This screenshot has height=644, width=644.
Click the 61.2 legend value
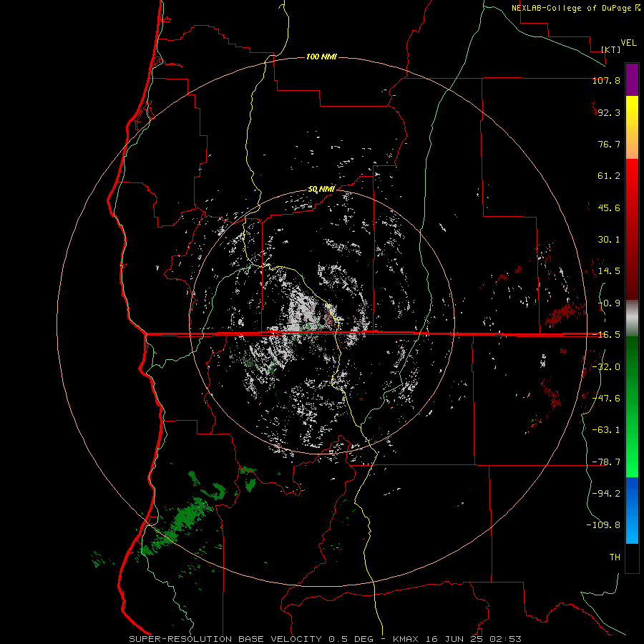click(609, 176)
